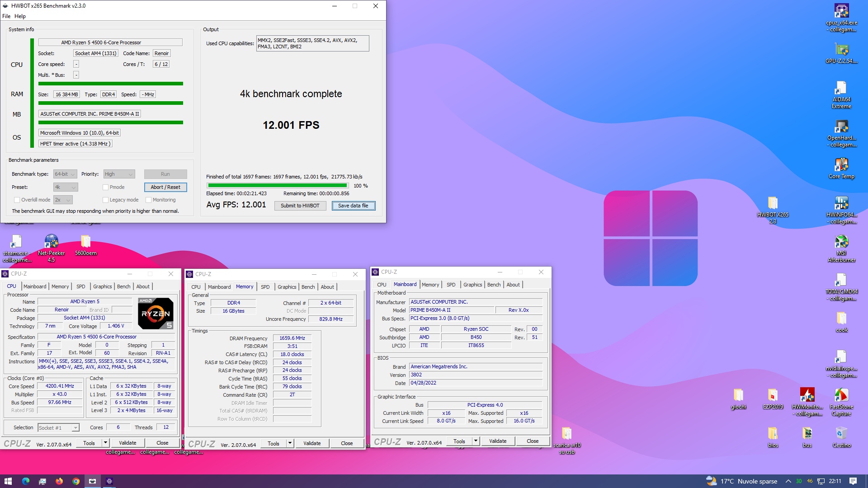Open File menu in HWBOT x265

[x=6, y=16]
